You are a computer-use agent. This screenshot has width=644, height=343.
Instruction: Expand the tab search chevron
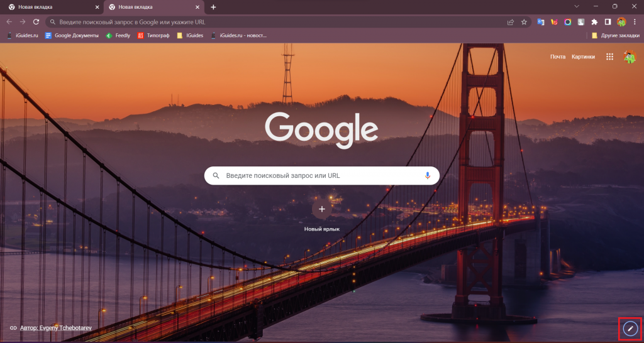coord(577,6)
